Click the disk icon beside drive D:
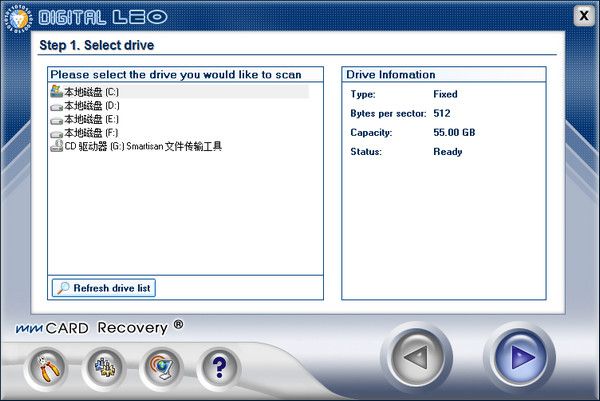Screen dimensions: 600x401 (57, 107)
